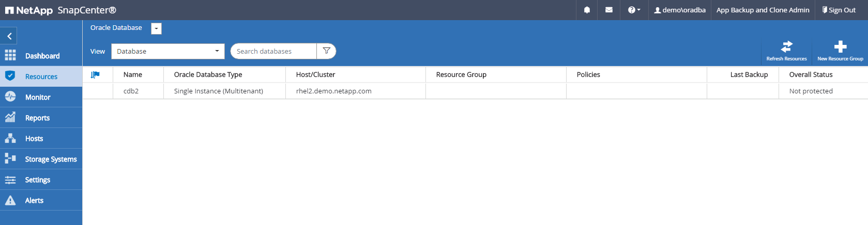This screenshot has height=225, width=868.
Task: Click the filter funnel icon
Action: tap(326, 51)
